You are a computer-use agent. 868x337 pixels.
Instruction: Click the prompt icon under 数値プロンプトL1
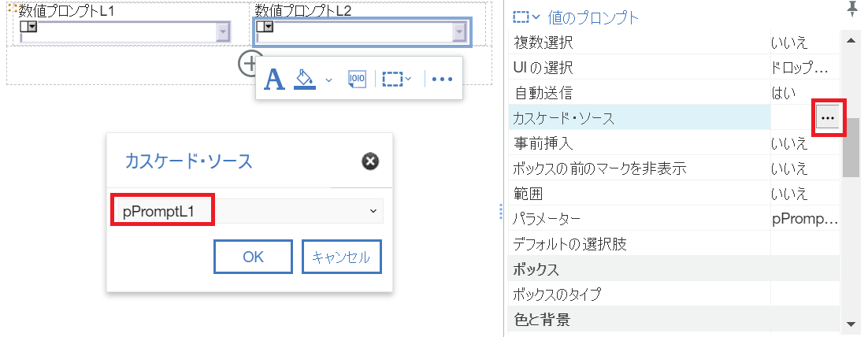[x=28, y=27]
